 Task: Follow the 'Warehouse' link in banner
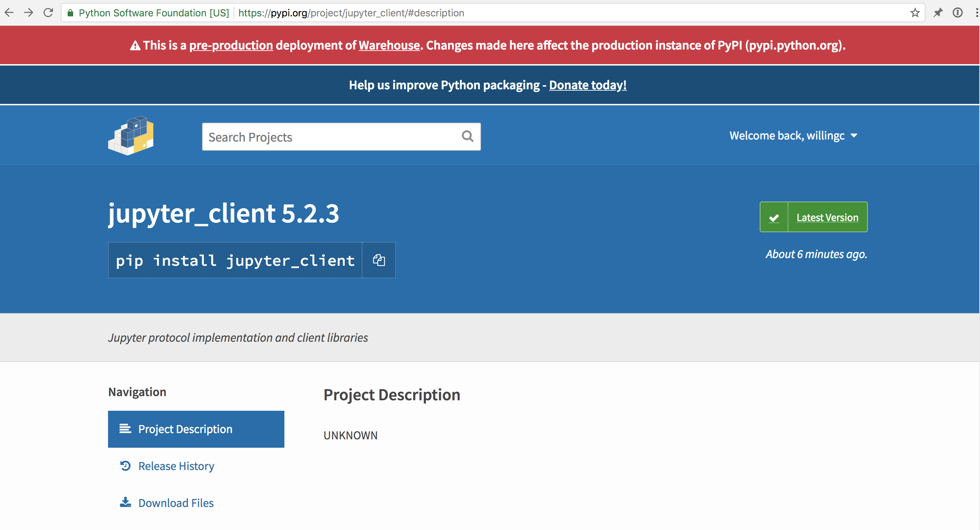(389, 45)
